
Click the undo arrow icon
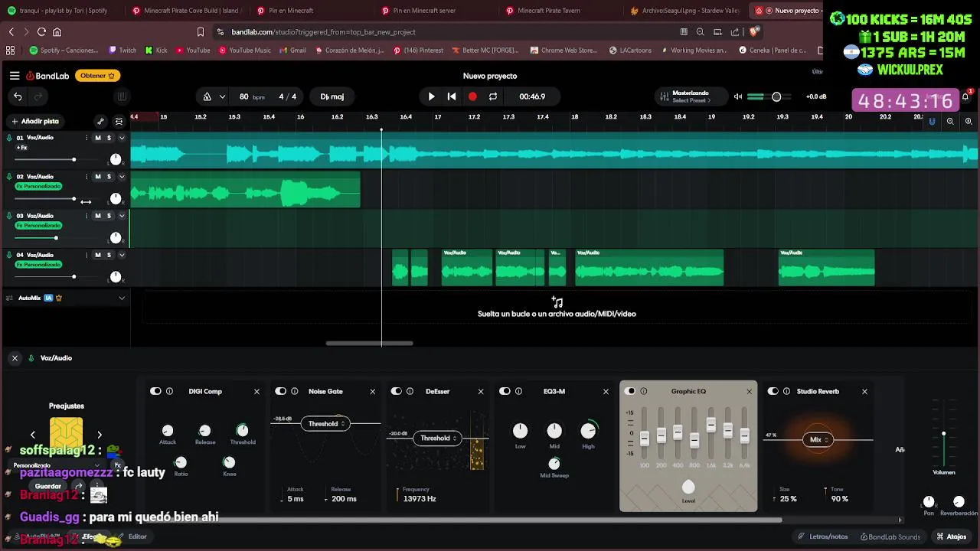(x=18, y=96)
